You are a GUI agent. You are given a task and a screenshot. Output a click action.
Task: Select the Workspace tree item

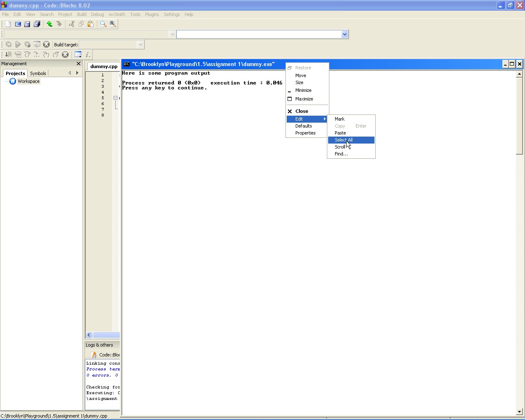tap(29, 81)
